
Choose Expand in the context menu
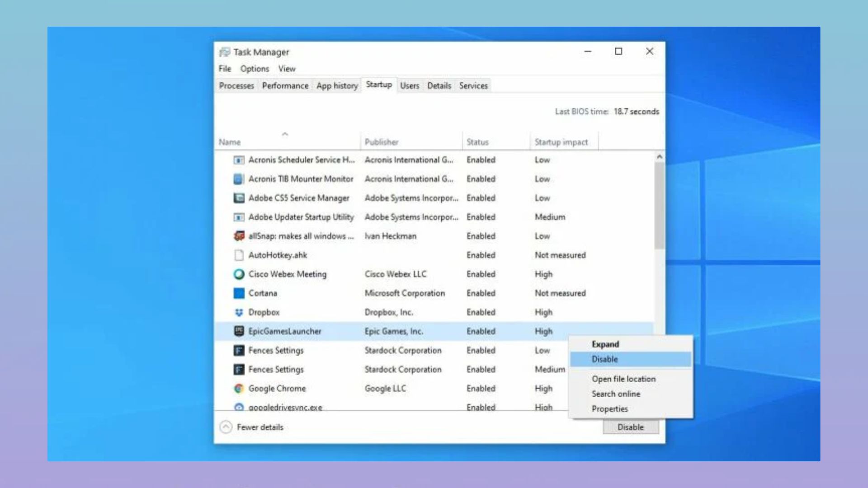(630, 344)
